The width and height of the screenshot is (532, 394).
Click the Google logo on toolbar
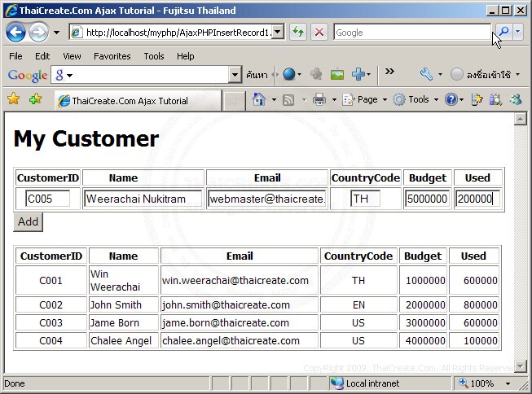(28, 75)
